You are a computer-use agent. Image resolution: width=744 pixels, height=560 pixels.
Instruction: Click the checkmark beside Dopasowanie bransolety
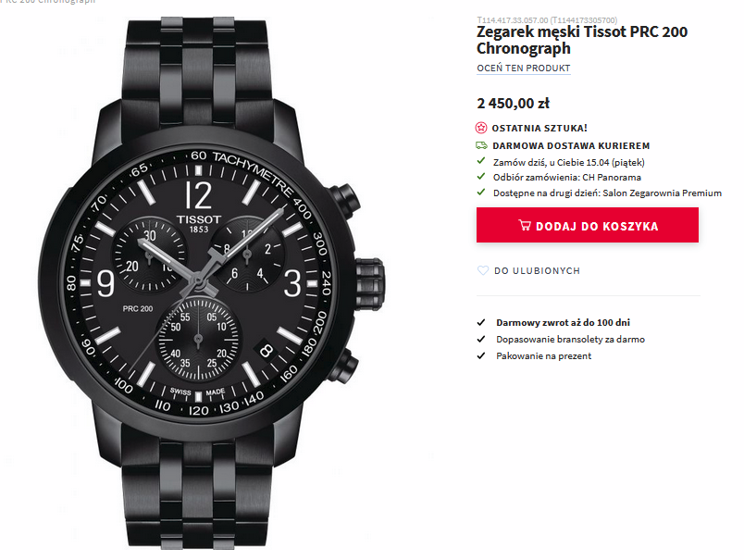[480, 340]
